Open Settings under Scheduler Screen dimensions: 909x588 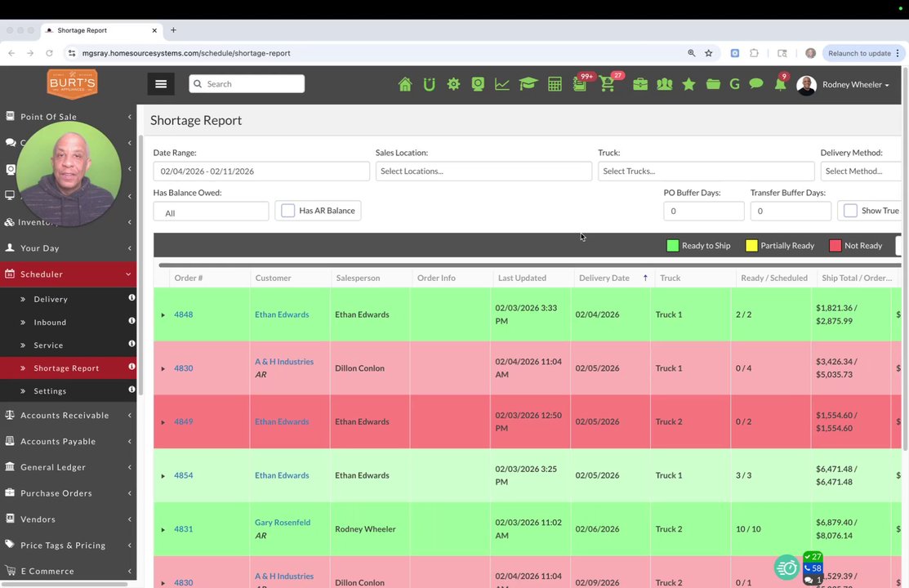(50, 391)
